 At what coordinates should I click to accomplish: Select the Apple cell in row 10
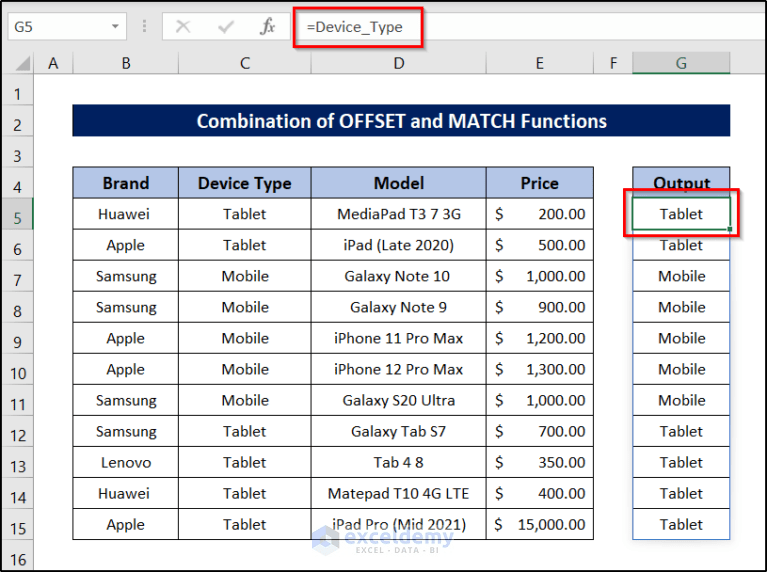pos(126,369)
